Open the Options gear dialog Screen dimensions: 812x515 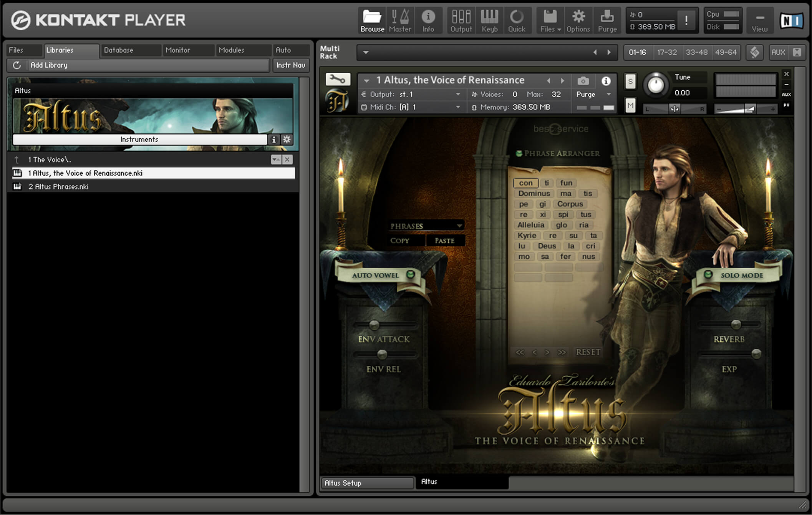(x=578, y=20)
